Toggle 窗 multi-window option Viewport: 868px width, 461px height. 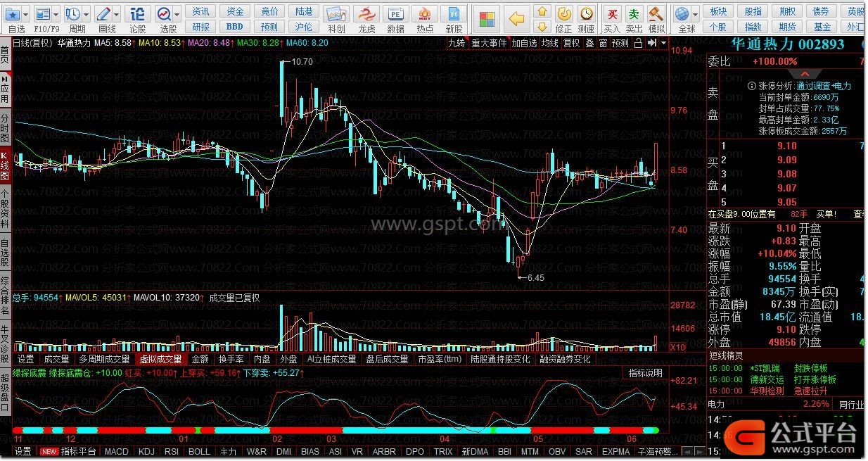tap(603, 43)
